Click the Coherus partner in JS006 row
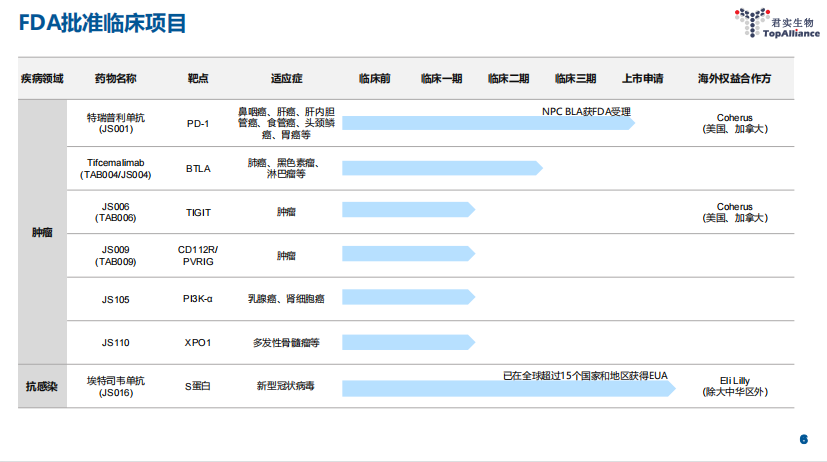 coord(734,212)
